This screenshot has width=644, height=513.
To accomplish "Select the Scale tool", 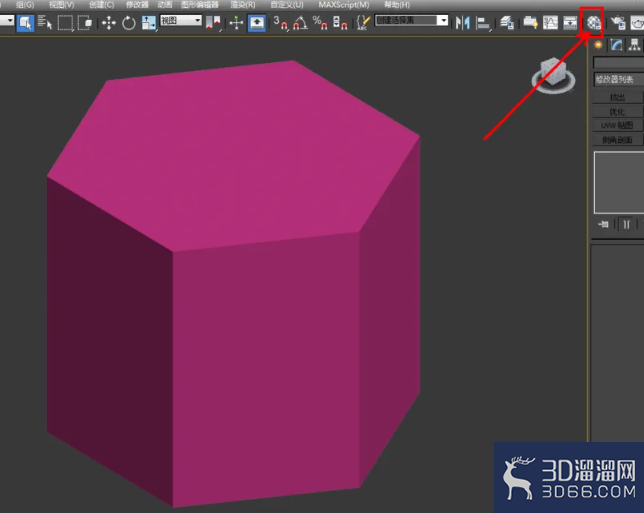I will pyautogui.click(x=149, y=23).
